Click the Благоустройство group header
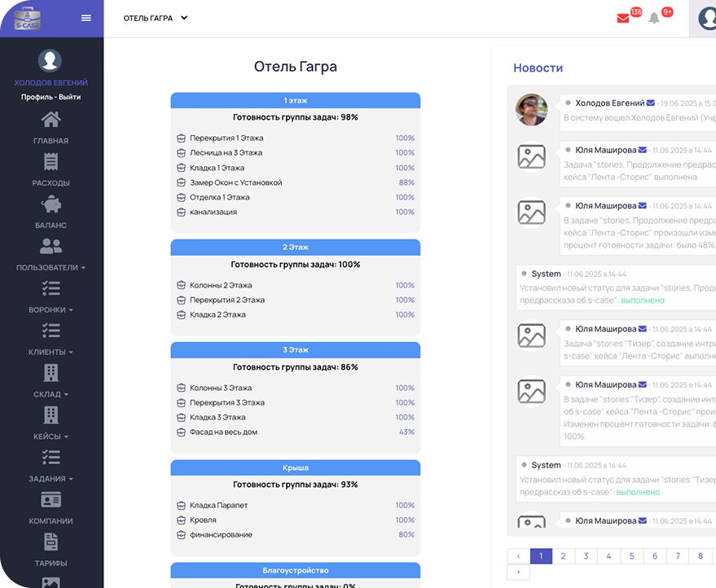The image size is (716, 588). point(296,571)
